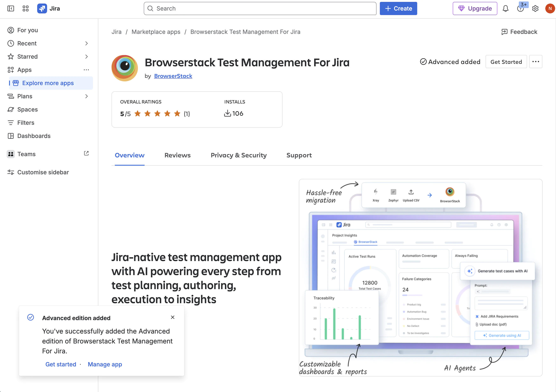Go to Marketplace apps breadcrumb

[156, 32]
